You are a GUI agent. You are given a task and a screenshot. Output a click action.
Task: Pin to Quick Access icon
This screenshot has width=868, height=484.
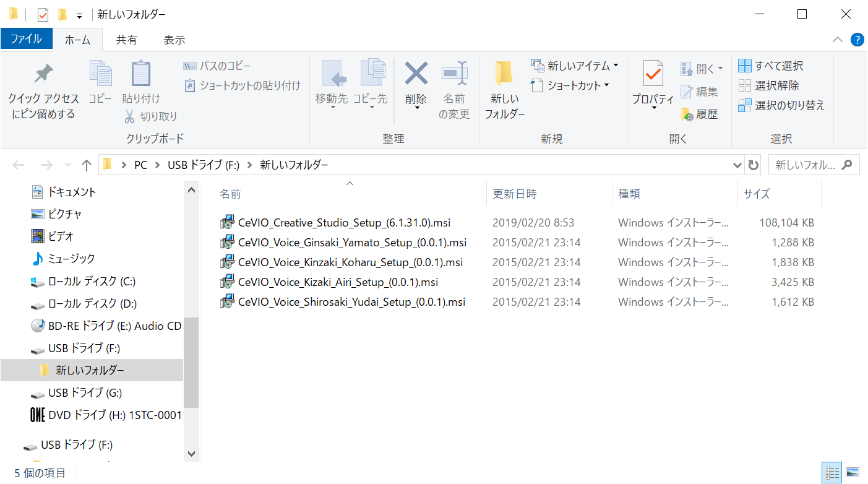tap(43, 74)
